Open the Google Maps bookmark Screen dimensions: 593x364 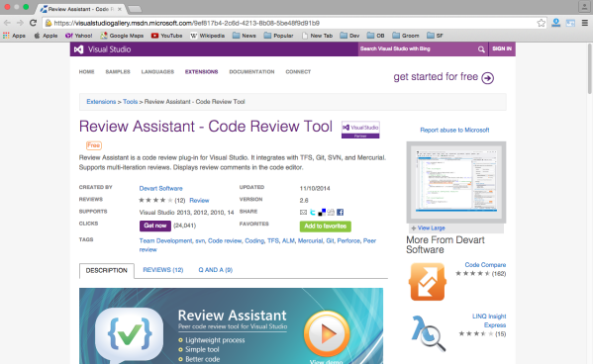(x=122, y=36)
